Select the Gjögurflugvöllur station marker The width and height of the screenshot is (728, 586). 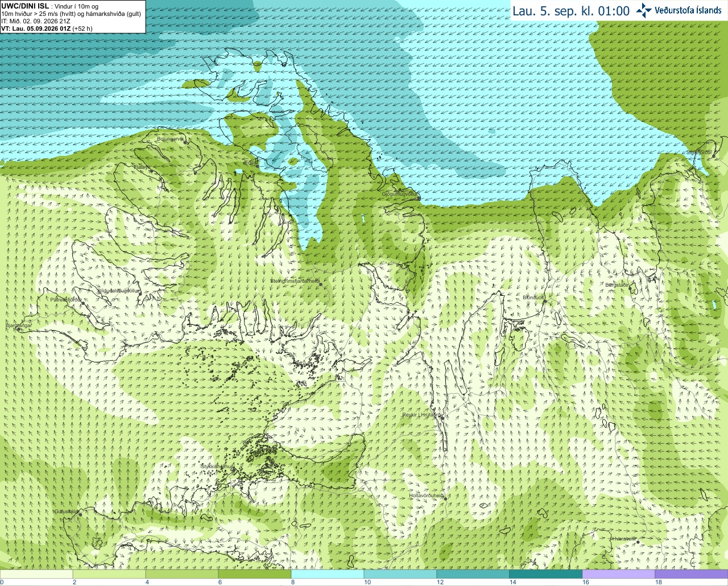click(419, 198)
